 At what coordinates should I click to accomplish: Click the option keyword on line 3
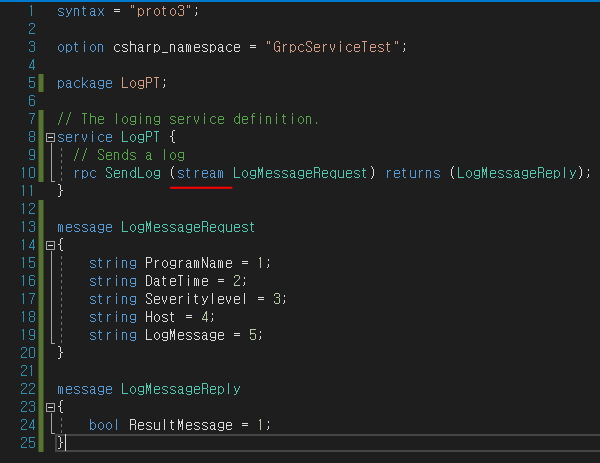(80, 47)
